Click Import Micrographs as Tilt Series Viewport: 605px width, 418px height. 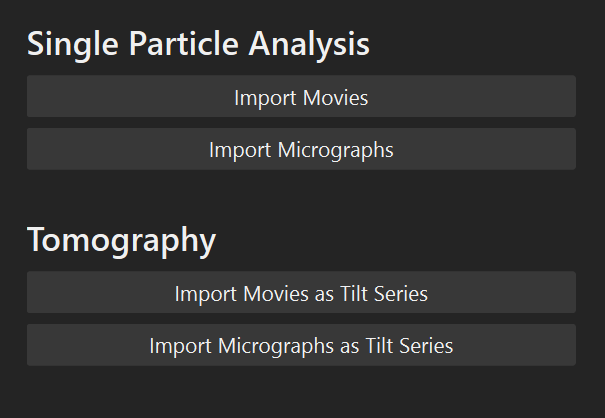301,345
